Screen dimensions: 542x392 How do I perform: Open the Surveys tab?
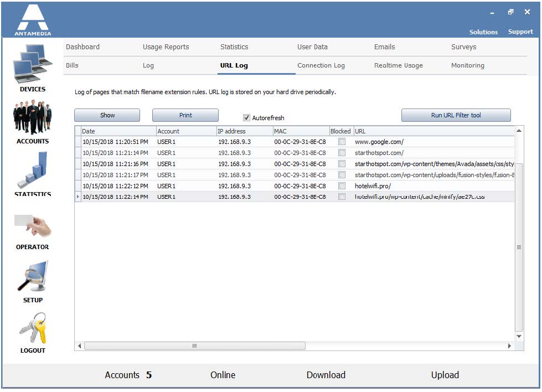tap(463, 47)
